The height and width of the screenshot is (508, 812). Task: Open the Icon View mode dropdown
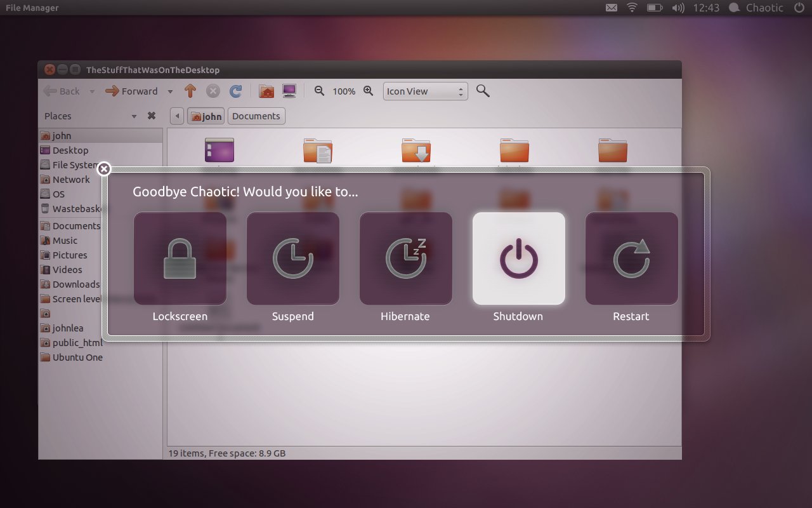[426, 91]
